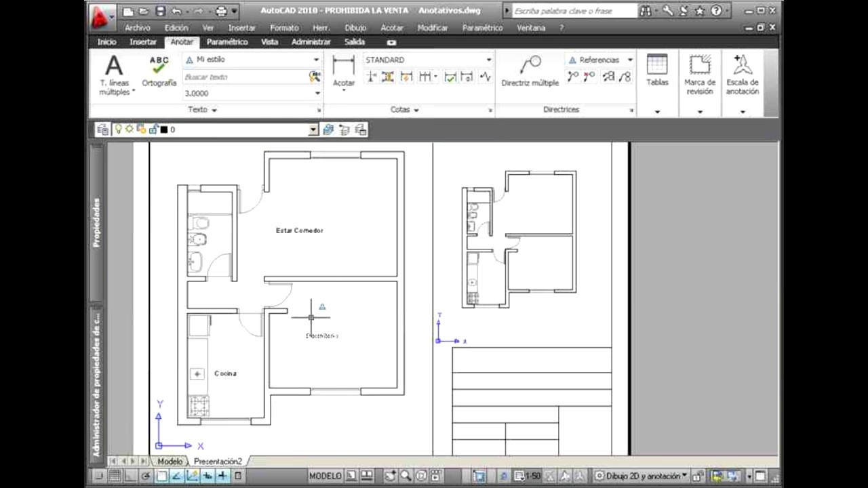Select the T. líneas múltiples text tool
868x488 pixels.
(x=114, y=75)
